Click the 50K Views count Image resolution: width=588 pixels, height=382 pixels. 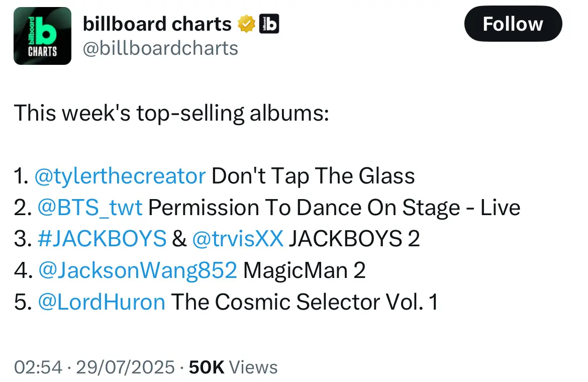(233, 367)
